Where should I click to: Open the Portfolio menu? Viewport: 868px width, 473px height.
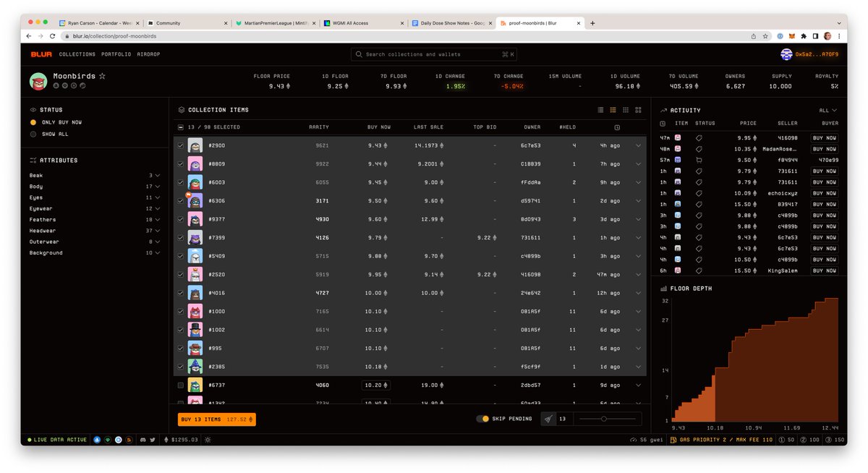[116, 54]
